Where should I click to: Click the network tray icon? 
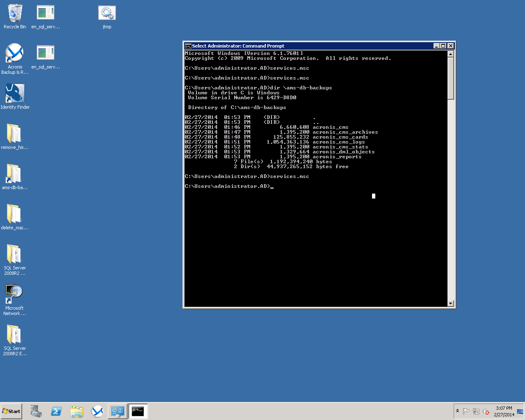(476, 411)
